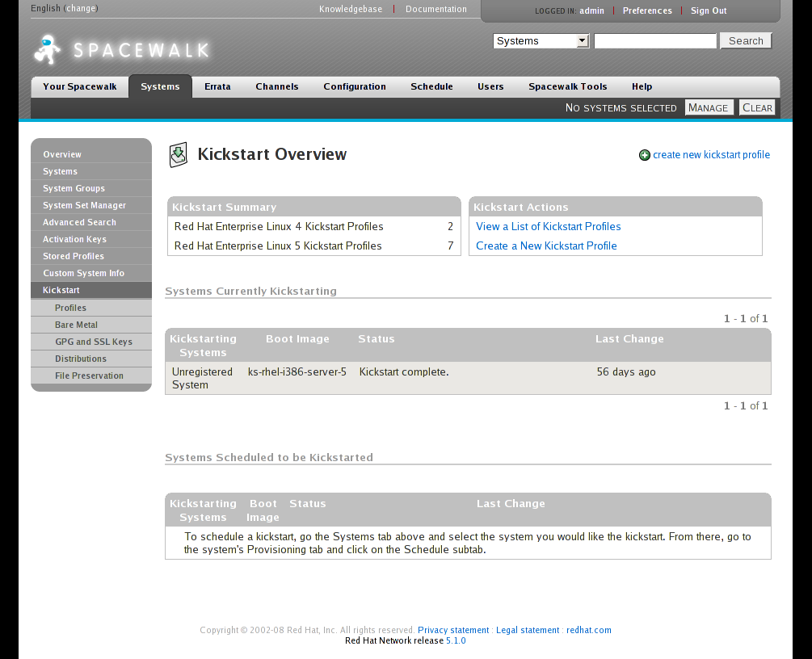Open the Systems search category dropdown
The image size is (812, 659).
541,41
